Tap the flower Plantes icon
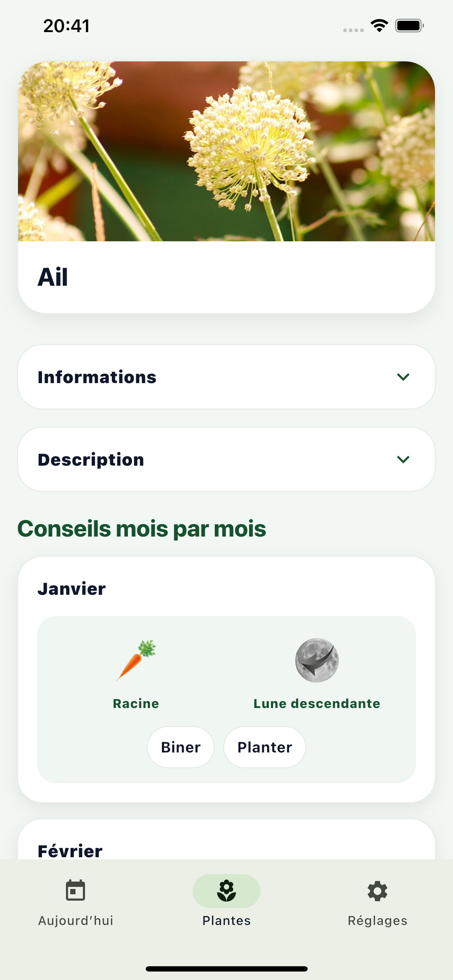Image resolution: width=453 pixels, height=980 pixels. (x=226, y=891)
